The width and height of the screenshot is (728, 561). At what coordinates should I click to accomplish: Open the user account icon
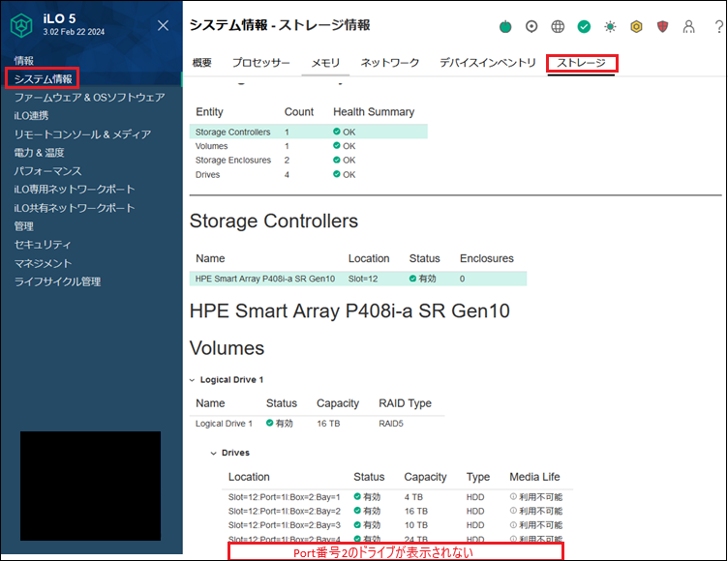pyautogui.click(x=688, y=27)
